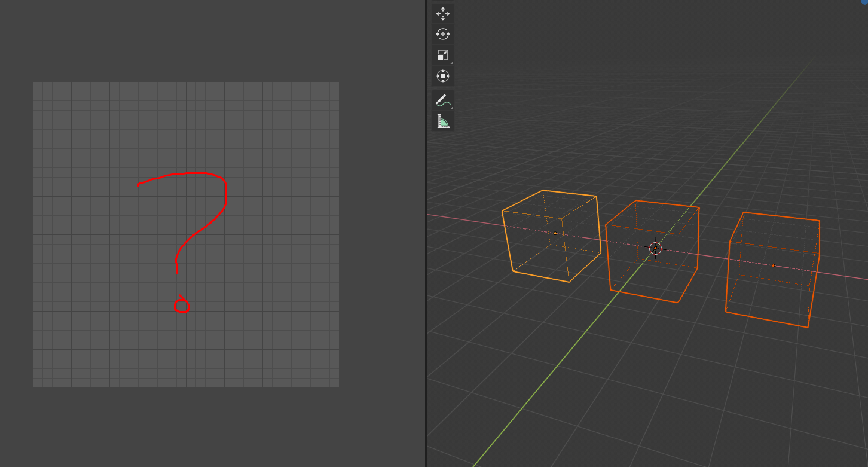
Task: Choose the combined Transform tool
Action: (442, 76)
